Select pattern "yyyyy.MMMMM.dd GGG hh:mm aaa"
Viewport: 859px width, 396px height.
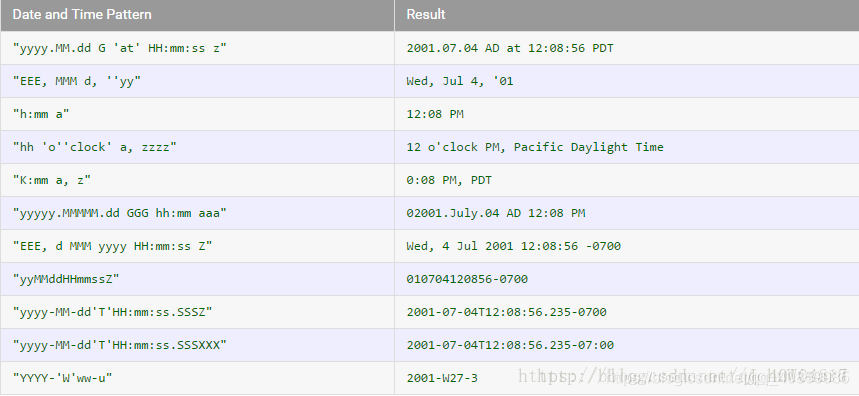[119, 213]
